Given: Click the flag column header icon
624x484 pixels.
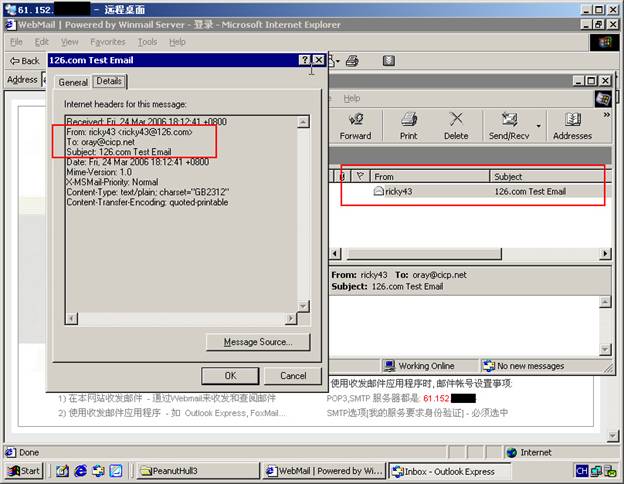Looking at the screenshot, I should click(x=361, y=176).
